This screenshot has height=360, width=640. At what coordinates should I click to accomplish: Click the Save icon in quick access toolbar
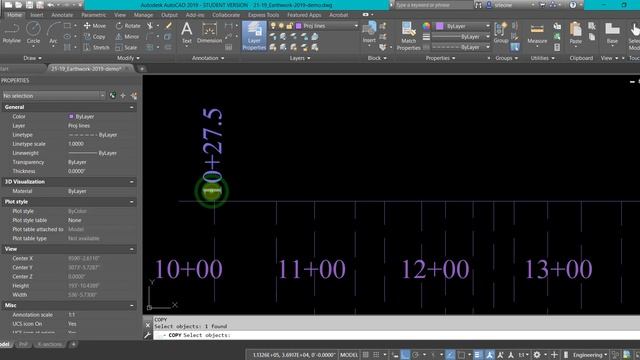pyautogui.click(x=29, y=5)
